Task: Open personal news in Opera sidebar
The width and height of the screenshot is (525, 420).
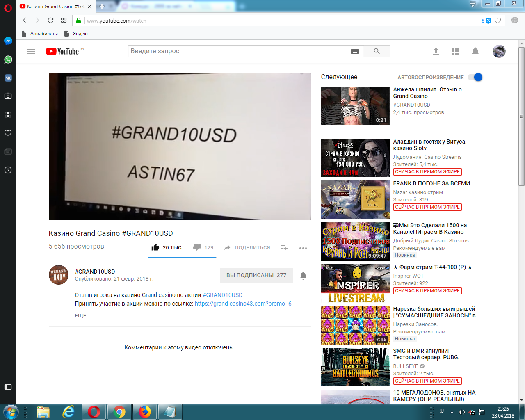Action: (8, 151)
